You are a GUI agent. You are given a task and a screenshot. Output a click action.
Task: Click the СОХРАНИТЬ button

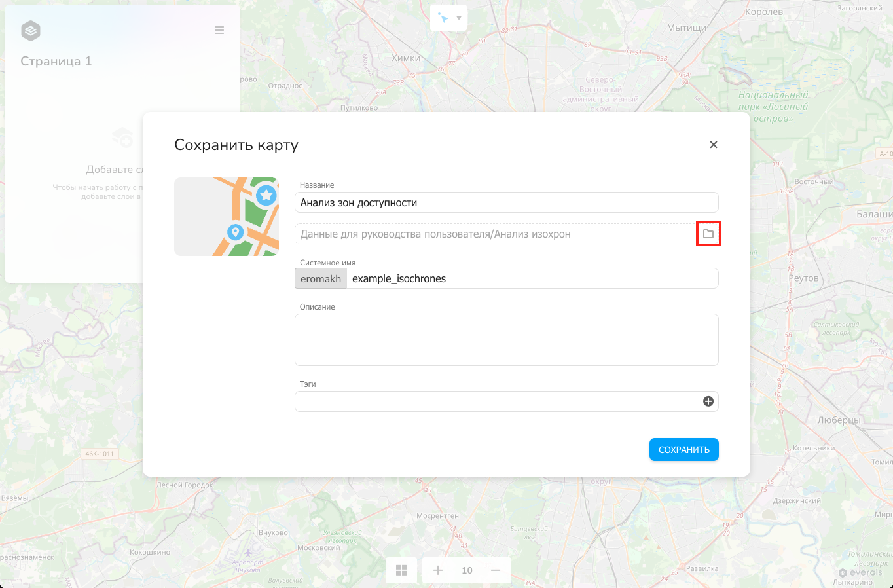(x=684, y=450)
